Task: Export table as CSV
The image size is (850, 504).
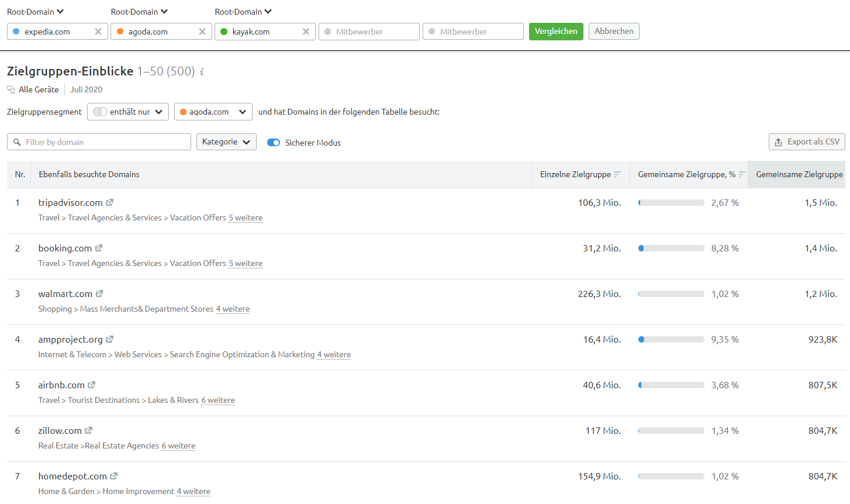Action: pos(807,141)
